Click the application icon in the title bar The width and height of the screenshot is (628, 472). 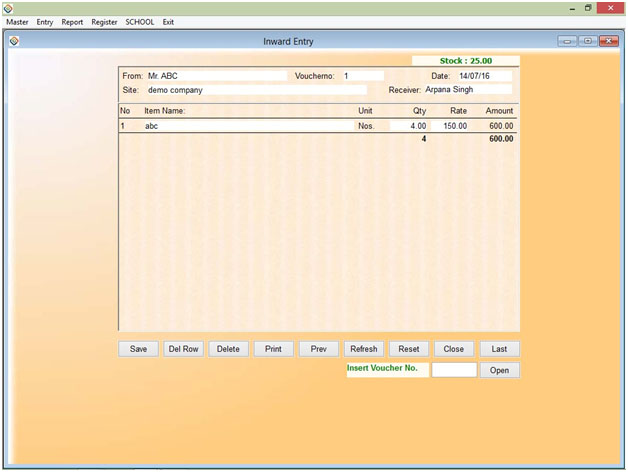click(8, 7)
